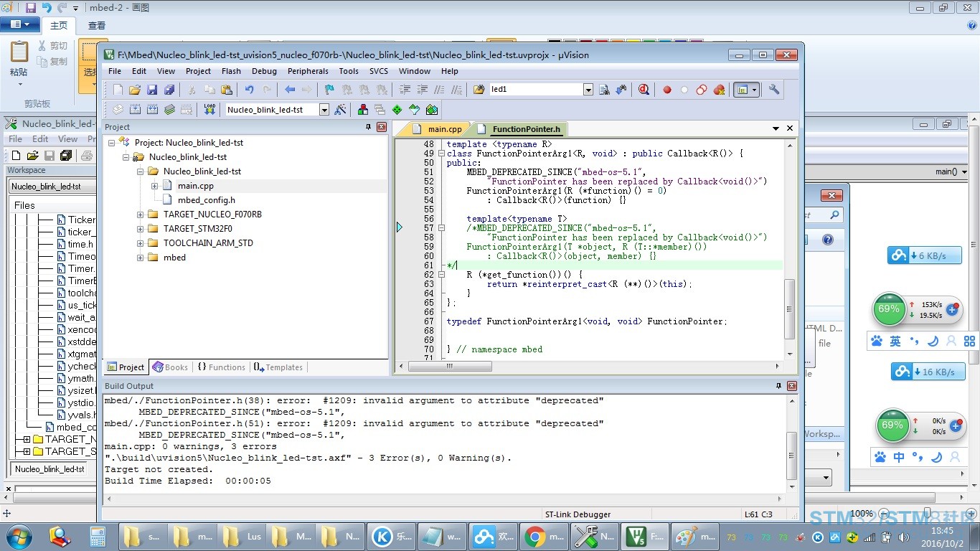Collapse the code fold at line 49

[442, 154]
